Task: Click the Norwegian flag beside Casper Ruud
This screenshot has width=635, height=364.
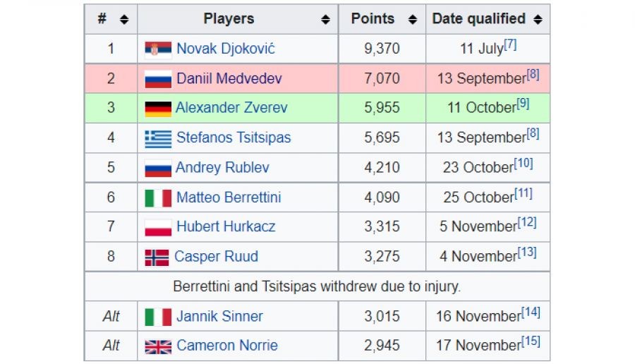Action: 157,257
